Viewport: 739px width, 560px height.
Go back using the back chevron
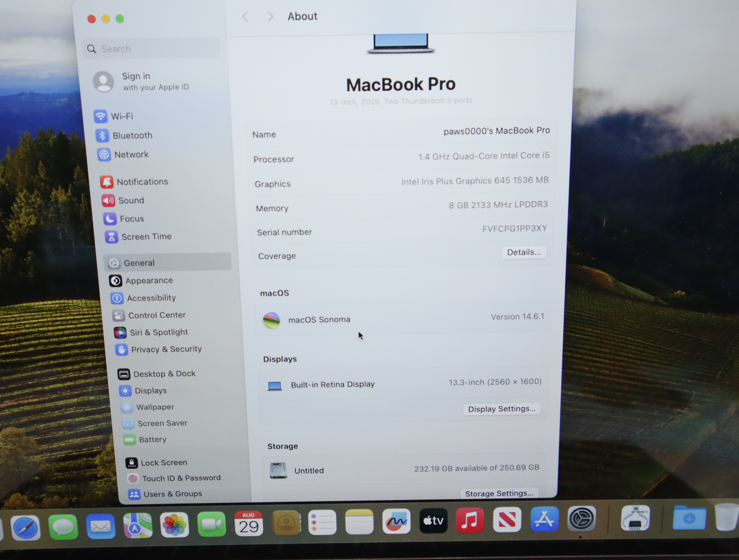click(x=245, y=17)
